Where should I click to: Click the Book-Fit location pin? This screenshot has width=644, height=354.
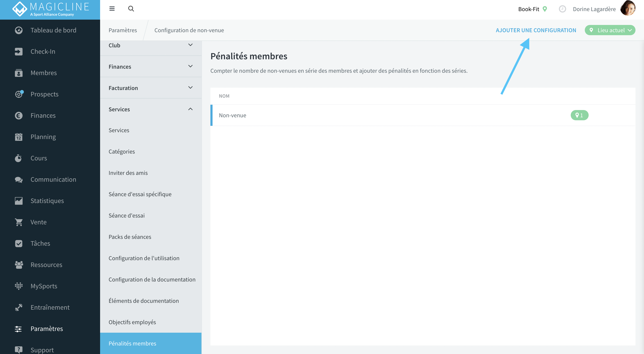coord(545,9)
